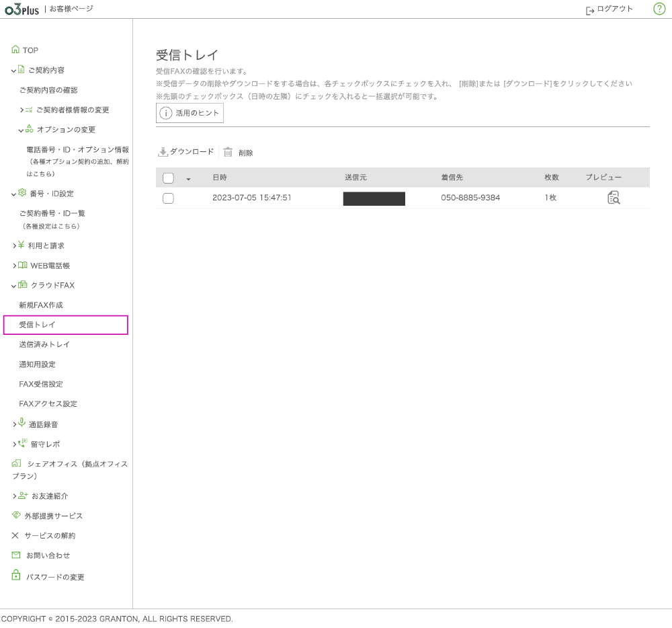Click the WEB電話帳 book icon
Screen dimensions: 672x628
coord(23,265)
